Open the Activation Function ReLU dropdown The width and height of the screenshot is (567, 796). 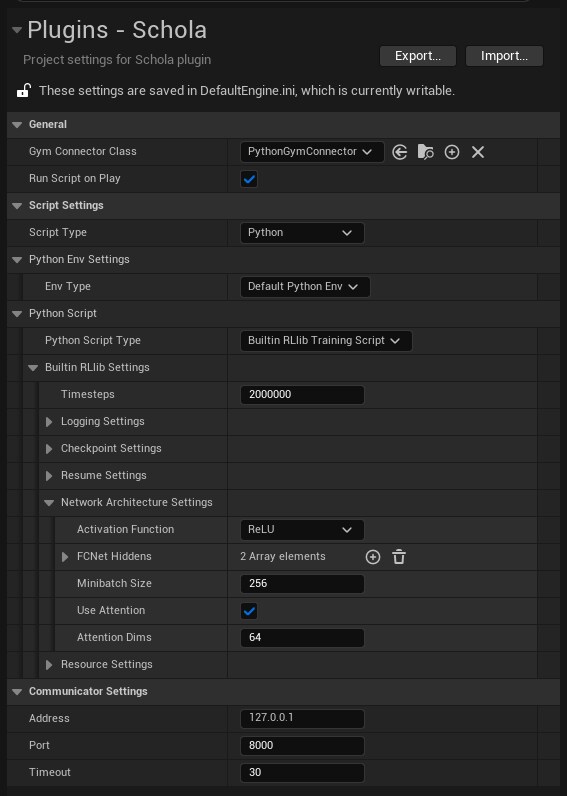tap(302, 529)
